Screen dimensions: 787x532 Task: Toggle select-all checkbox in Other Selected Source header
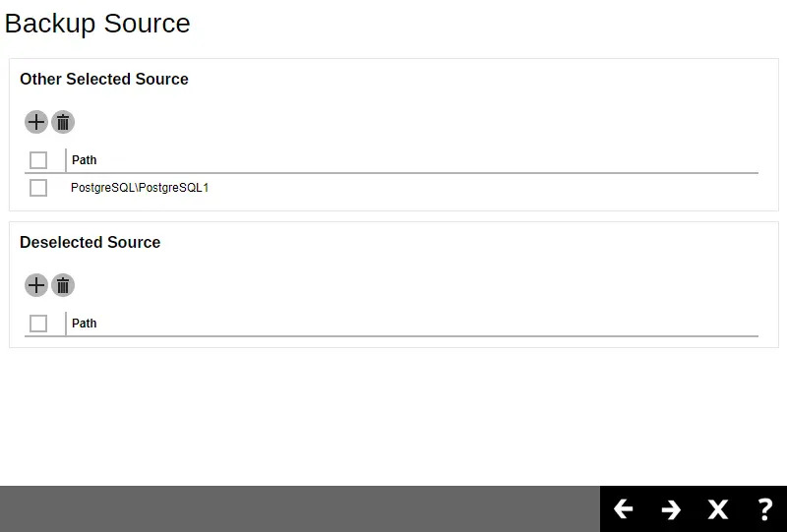[38, 160]
